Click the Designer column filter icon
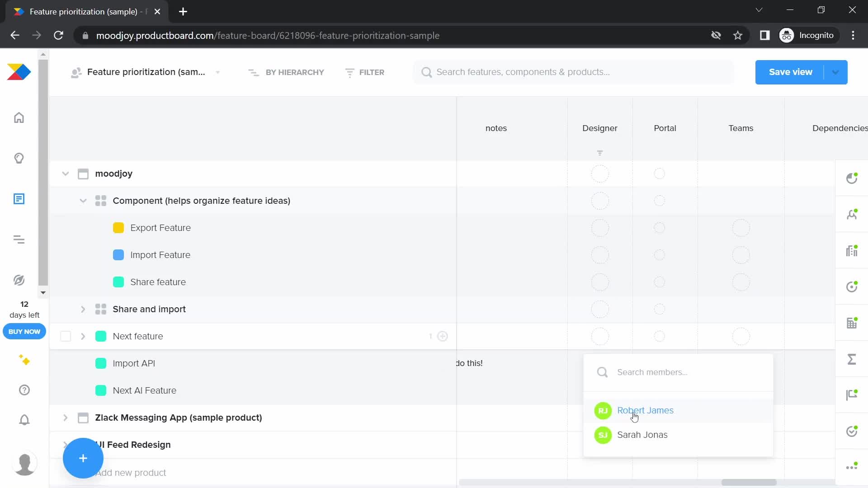Screen dimensions: 868x488 tap(600, 153)
